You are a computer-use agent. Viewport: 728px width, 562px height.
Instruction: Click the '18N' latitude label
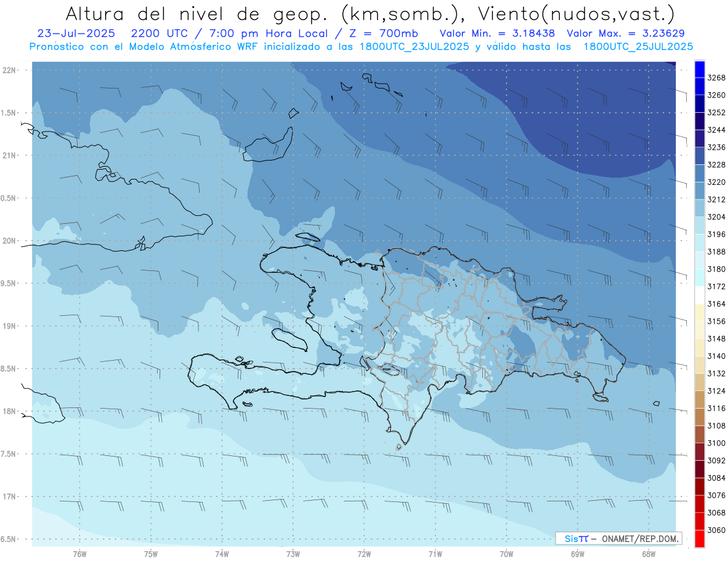9,411
